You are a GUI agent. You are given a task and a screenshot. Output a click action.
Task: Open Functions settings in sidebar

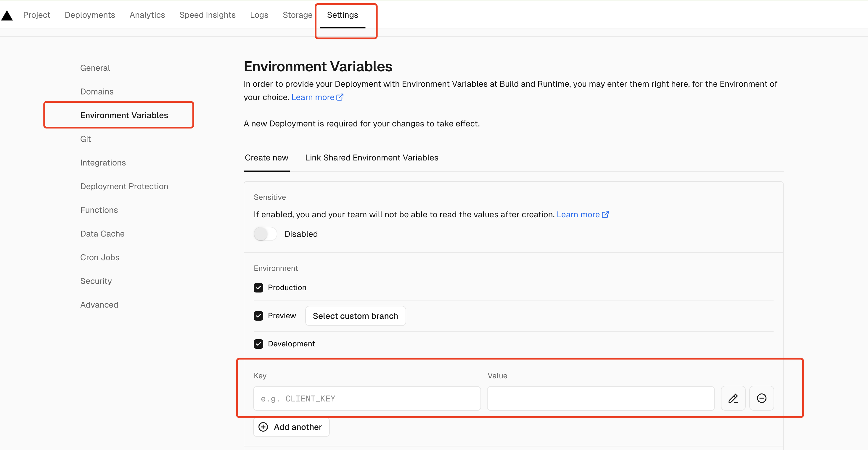[99, 210]
